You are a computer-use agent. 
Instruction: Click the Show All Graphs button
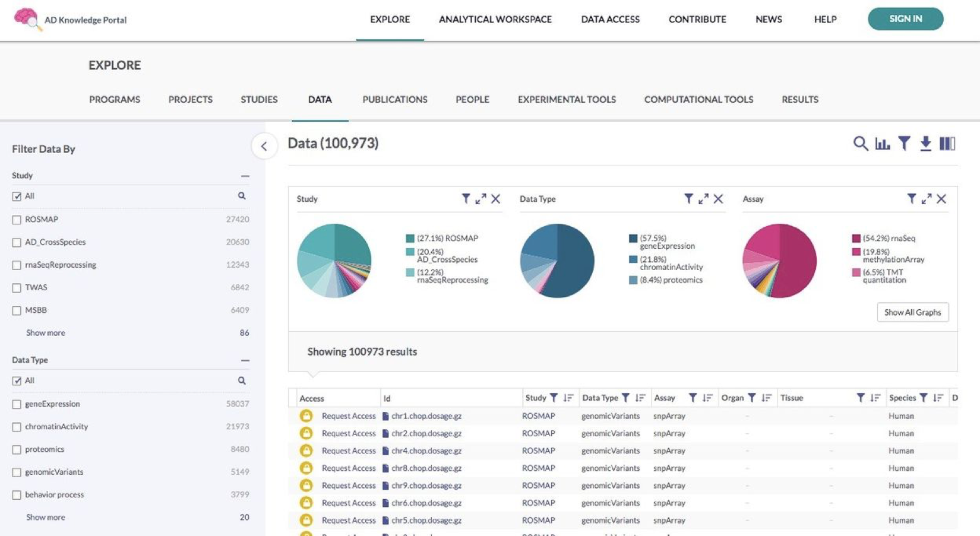pos(912,312)
